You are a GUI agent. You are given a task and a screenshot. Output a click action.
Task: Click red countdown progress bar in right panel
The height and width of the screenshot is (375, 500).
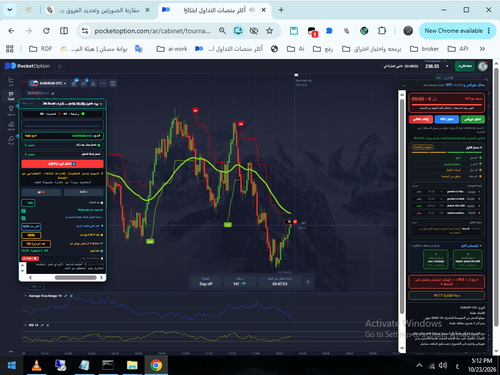coord(447,104)
